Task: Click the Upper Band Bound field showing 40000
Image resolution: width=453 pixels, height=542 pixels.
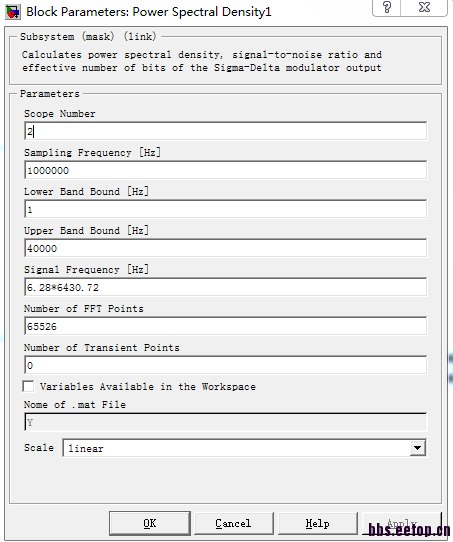Action: (x=225, y=248)
